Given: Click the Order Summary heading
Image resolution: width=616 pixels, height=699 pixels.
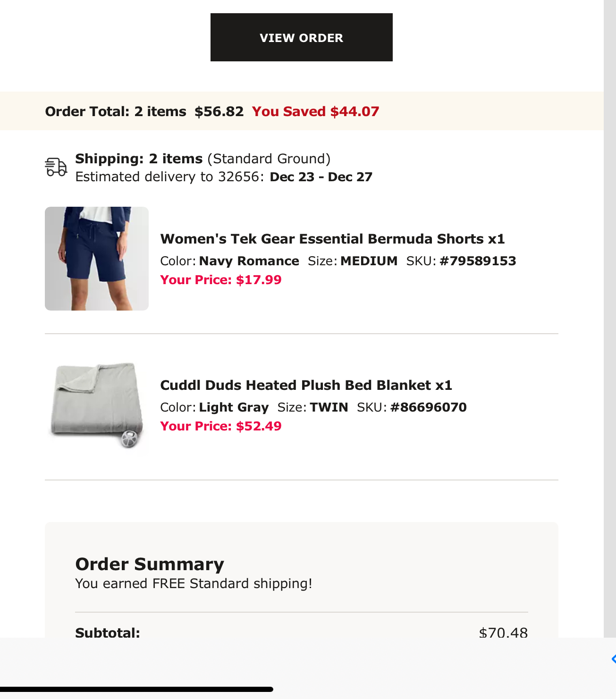Looking at the screenshot, I should tap(150, 564).
